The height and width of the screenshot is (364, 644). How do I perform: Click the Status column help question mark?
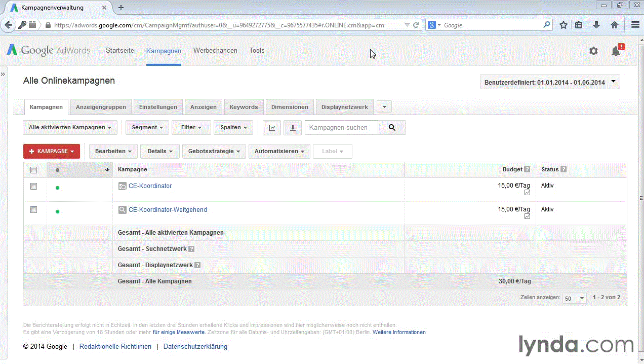pyautogui.click(x=563, y=170)
